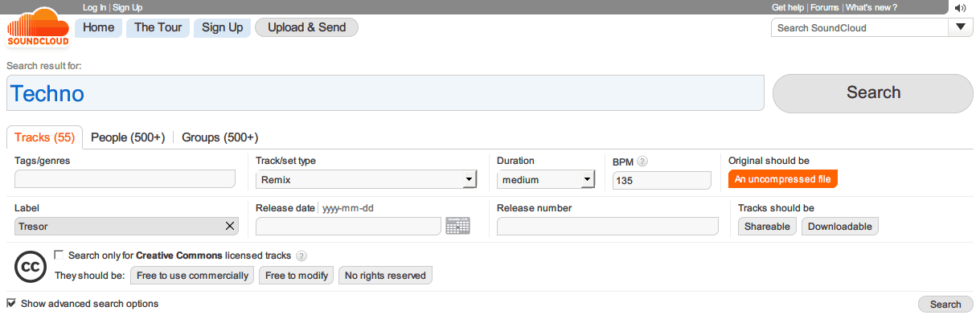Go to the Home page
980x319 pixels.
pos(99,27)
